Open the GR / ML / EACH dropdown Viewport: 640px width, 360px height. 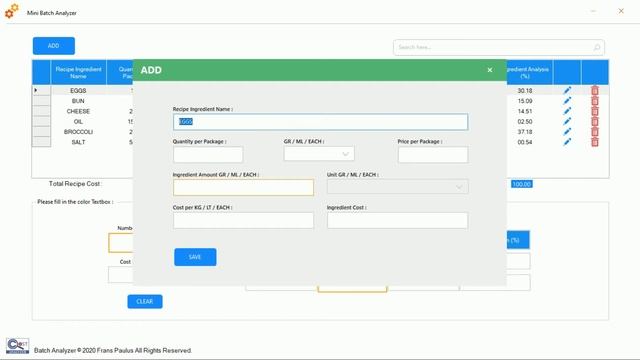pyautogui.click(x=319, y=154)
